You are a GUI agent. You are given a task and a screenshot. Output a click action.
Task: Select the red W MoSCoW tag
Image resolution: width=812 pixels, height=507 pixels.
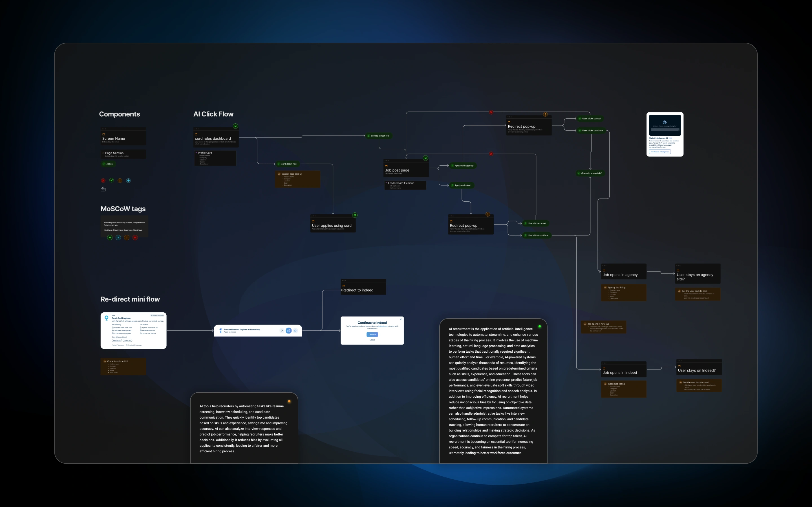(135, 237)
